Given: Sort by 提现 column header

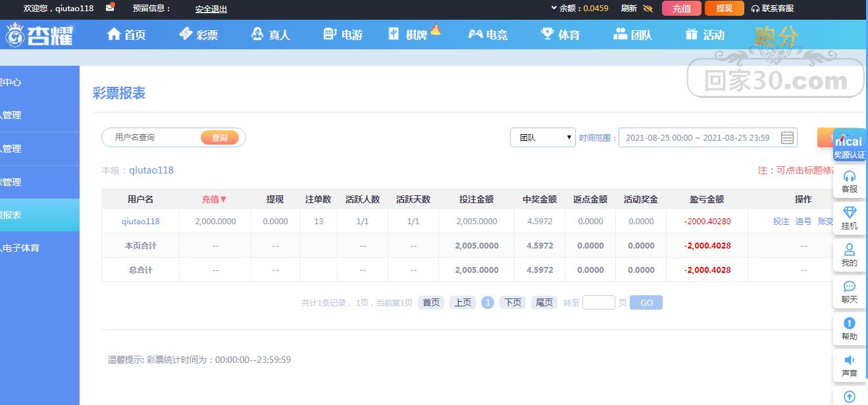Looking at the screenshot, I should click(275, 199).
